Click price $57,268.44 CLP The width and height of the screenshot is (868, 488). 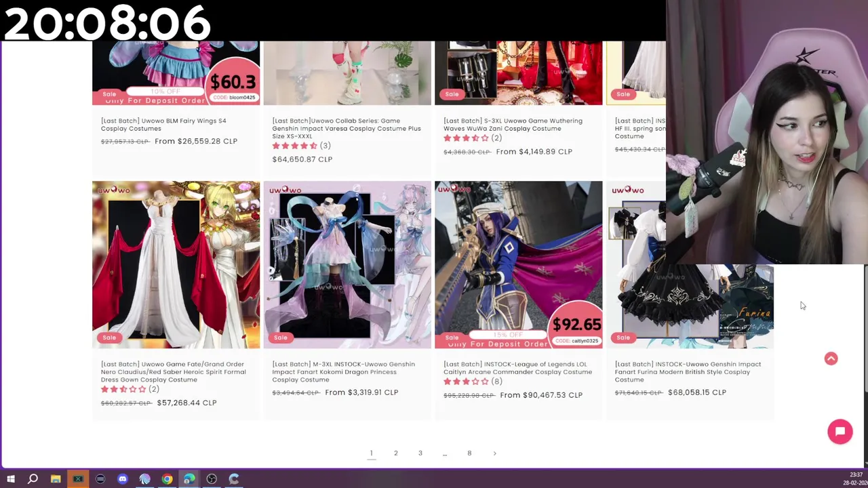pyautogui.click(x=186, y=403)
